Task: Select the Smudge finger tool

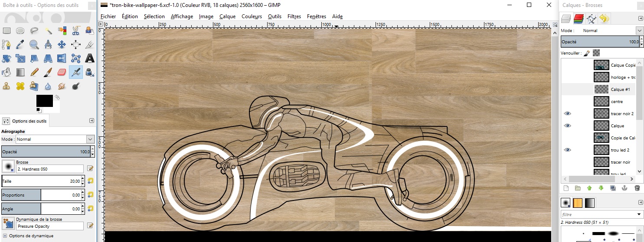Action: tap(62, 86)
